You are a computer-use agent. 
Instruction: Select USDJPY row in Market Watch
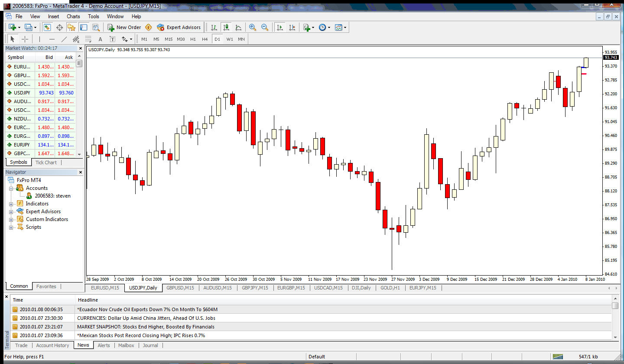tap(40, 93)
